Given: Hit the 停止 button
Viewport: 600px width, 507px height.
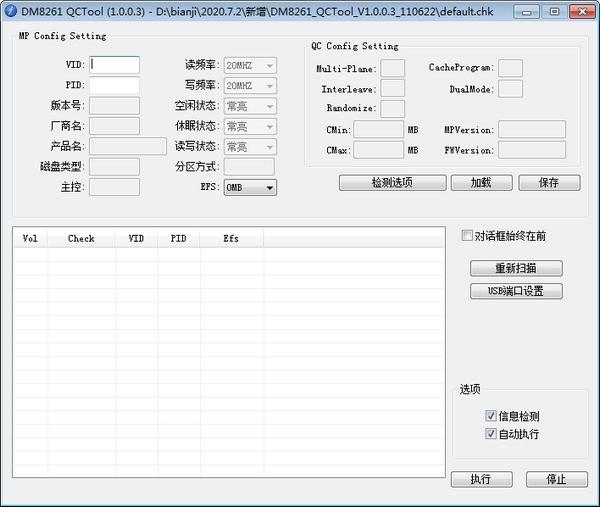Looking at the screenshot, I should tap(557, 479).
